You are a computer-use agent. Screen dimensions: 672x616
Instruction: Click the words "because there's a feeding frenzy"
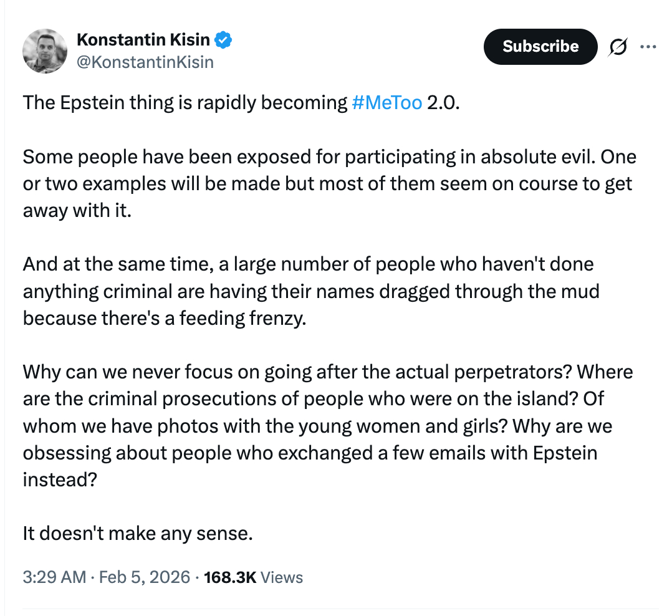click(165, 319)
